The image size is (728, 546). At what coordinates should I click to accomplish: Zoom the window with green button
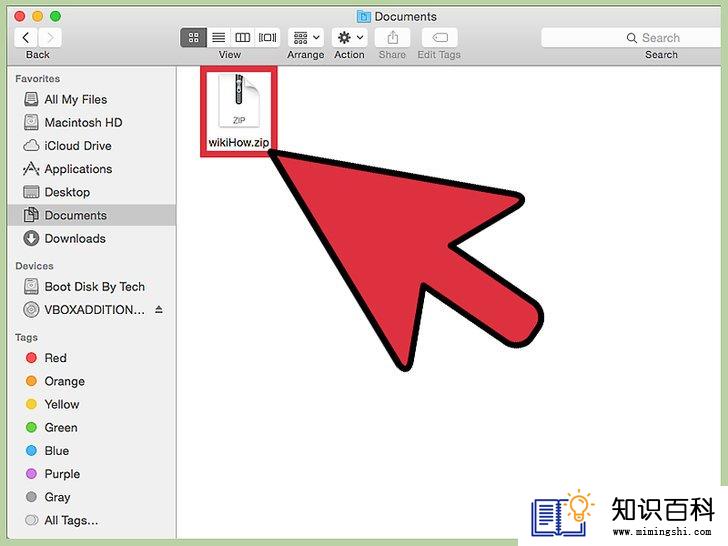[55, 17]
